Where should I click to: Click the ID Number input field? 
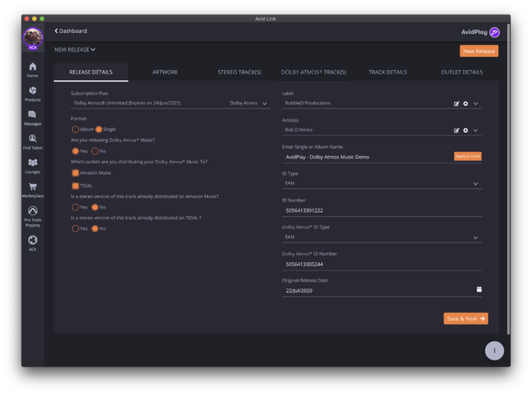[382, 210]
